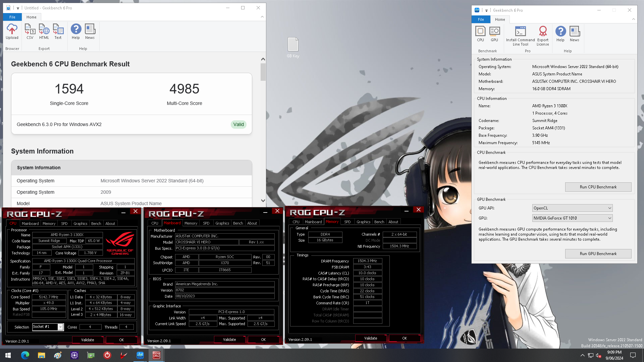Open the Windows Start menu
644x362 pixels.
pyautogui.click(x=8, y=355)
